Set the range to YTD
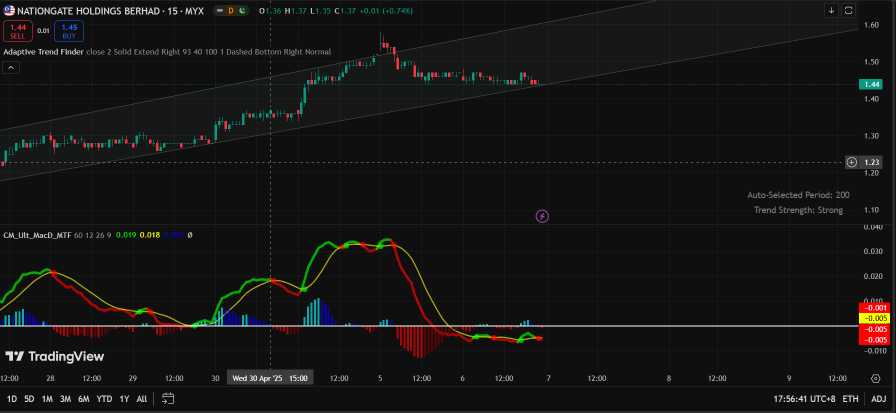 point(104,399)
